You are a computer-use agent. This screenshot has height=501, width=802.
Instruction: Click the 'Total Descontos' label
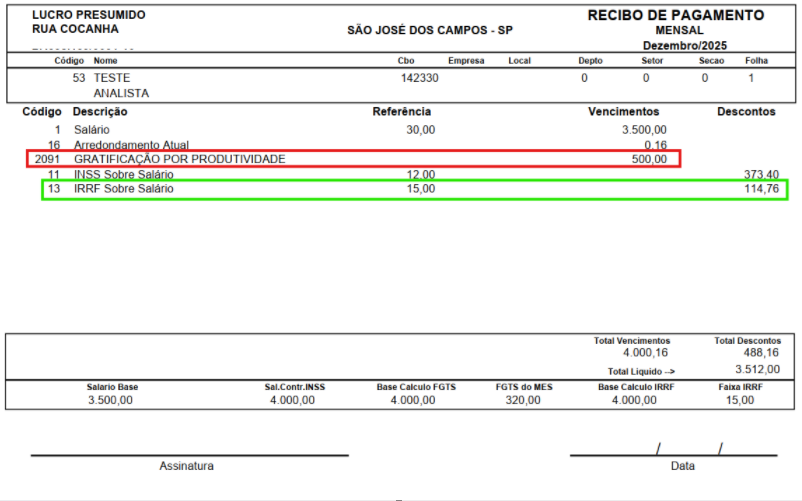tap(747, 340)
